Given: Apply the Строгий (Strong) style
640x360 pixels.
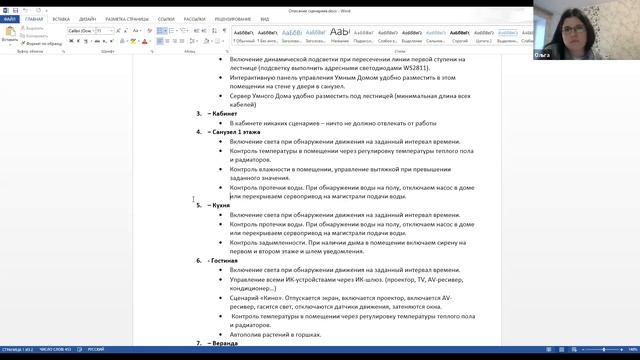Looking at the screenshot, I should (460, 36).
